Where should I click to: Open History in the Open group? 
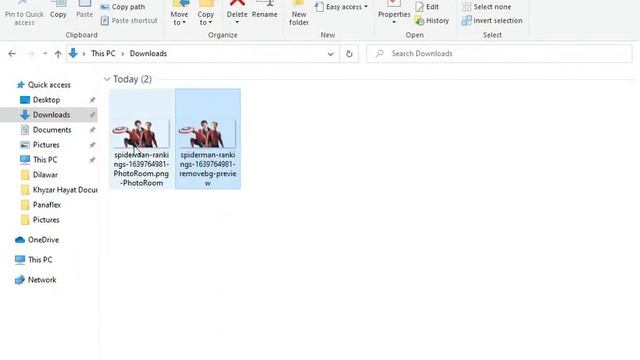point(432,20)
